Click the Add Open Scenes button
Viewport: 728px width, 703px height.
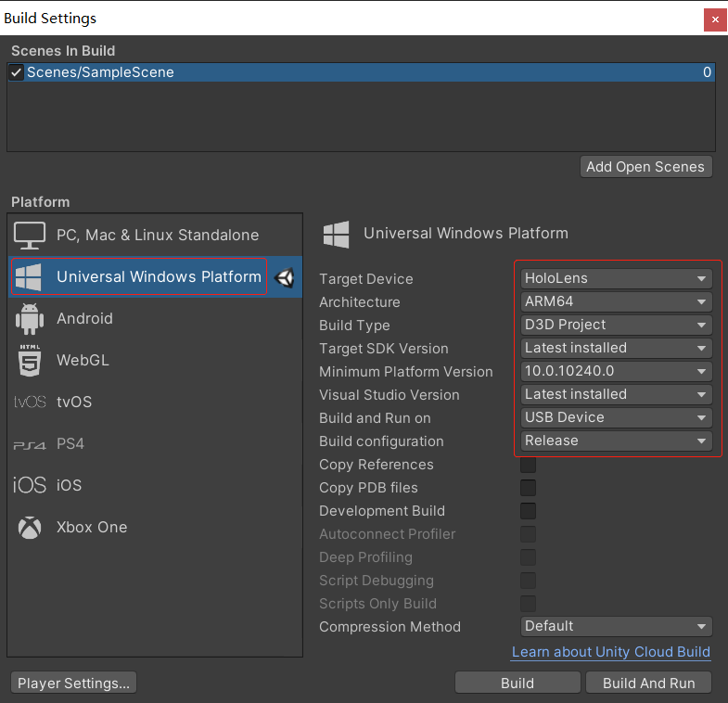tap(646, 167)
